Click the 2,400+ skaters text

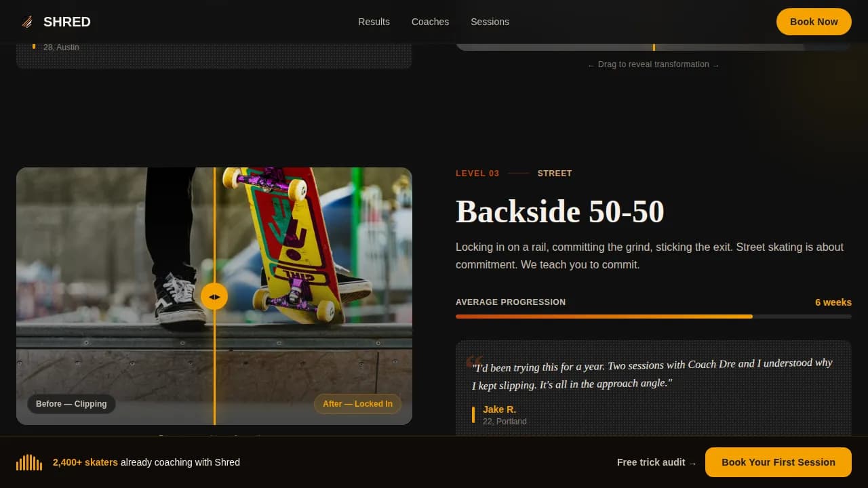pos(85,462)
